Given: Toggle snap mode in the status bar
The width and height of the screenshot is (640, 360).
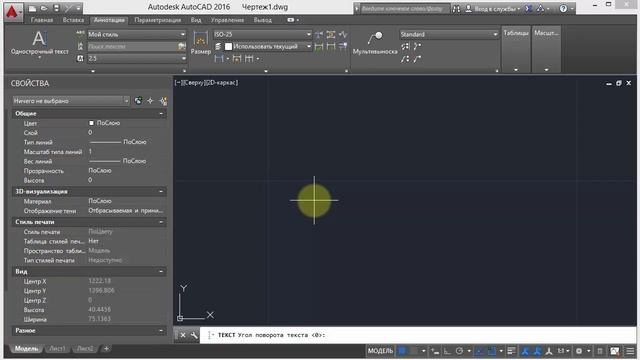Looking at the screenshot, I should [x=414, y=351].
